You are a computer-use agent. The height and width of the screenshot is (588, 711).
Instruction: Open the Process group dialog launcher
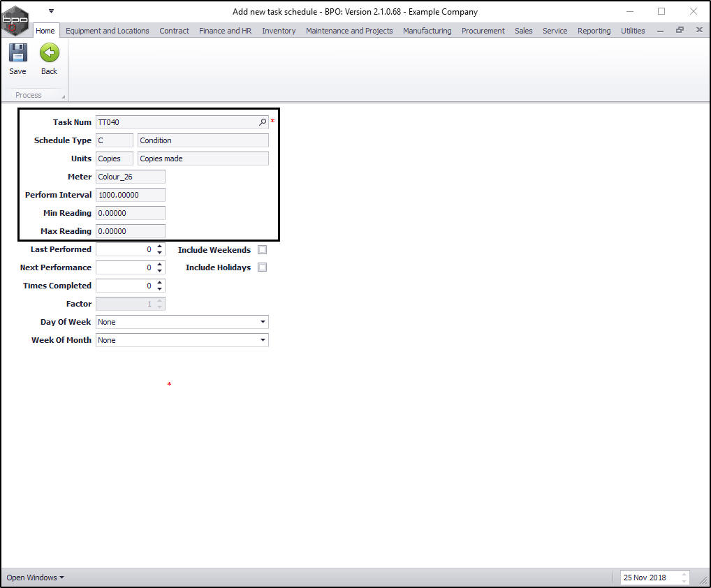[63, 96]
